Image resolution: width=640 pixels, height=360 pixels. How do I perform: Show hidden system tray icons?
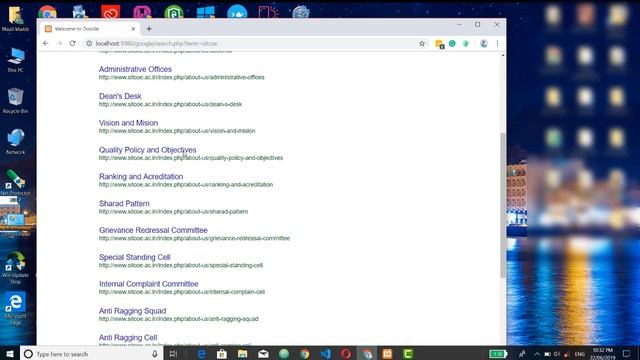(x=537, y=354)
